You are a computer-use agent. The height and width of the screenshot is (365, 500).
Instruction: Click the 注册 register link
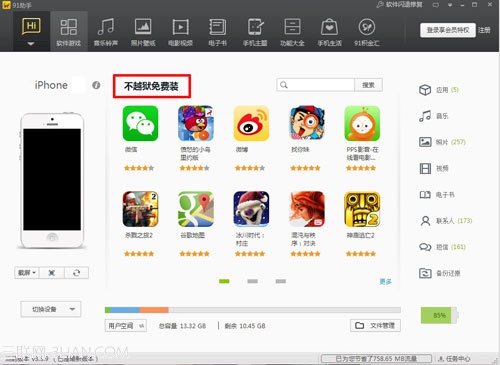484,30
